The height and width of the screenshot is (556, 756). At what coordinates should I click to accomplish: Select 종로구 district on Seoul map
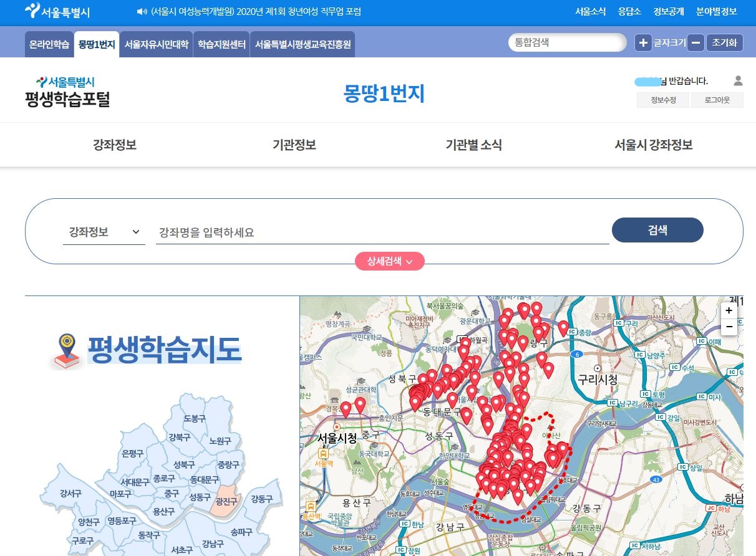[x=164, y=479]
